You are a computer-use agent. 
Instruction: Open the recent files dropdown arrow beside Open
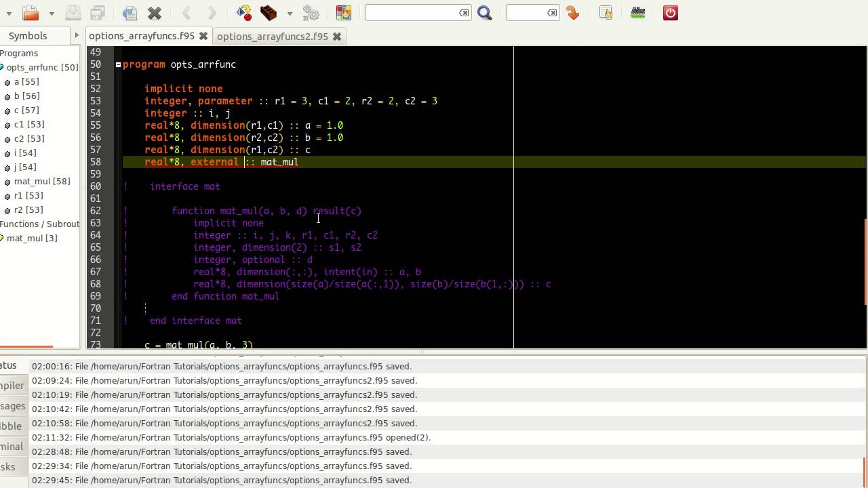click(51, 14)
